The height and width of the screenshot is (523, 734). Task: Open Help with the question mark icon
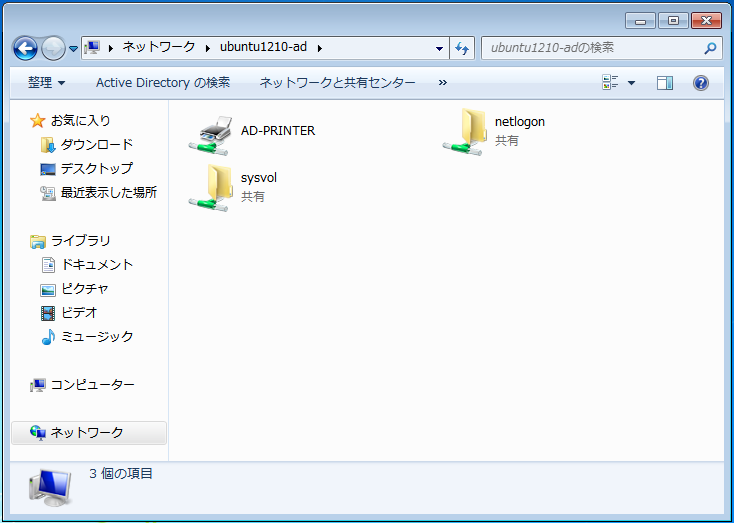point(700,83)
